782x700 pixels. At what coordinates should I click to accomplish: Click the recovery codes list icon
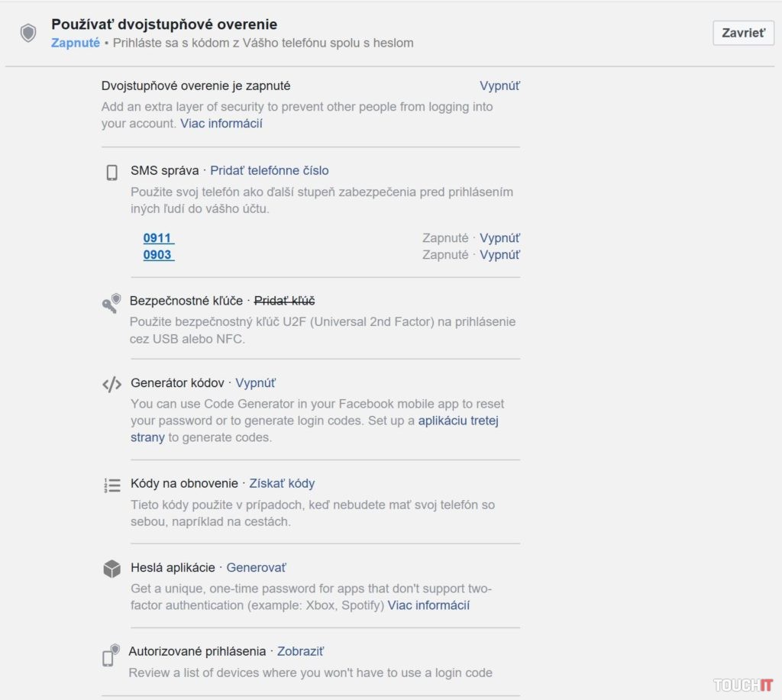click(x=111, y=485)
